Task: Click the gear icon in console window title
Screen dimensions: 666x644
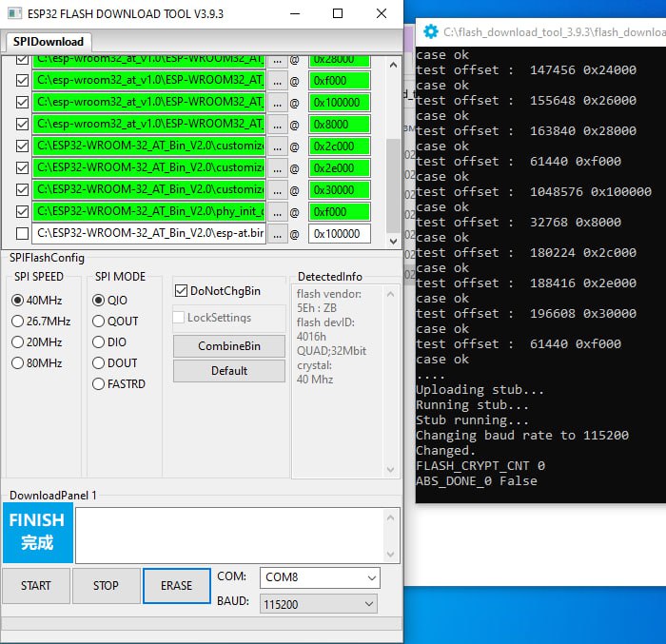Action: [x=431, y=31]
